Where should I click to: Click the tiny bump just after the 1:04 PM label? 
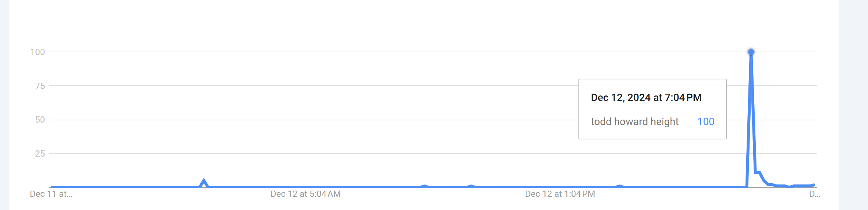click(x=619, y=186)
